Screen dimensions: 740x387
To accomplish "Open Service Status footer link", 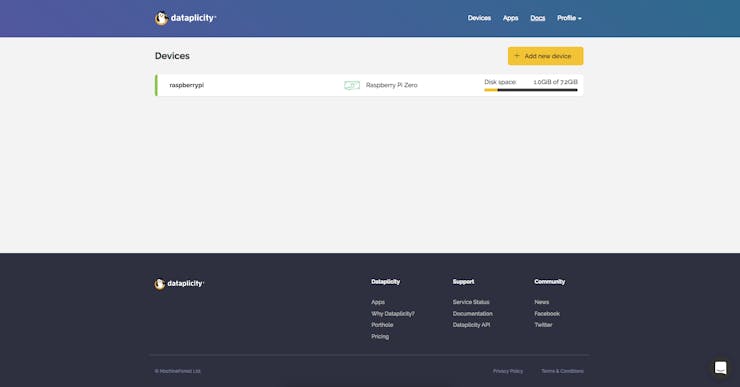I will click(471, 302).
